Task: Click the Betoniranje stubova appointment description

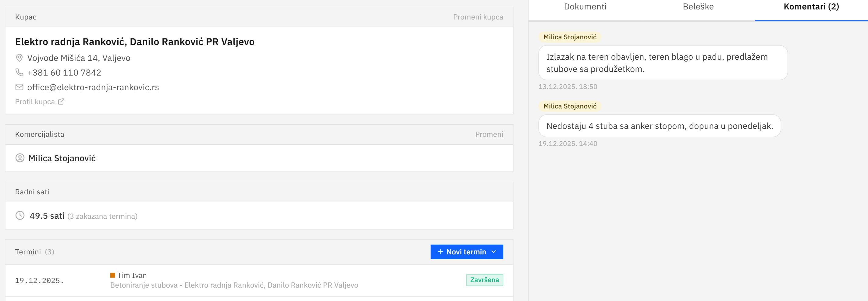Action: 234,285
